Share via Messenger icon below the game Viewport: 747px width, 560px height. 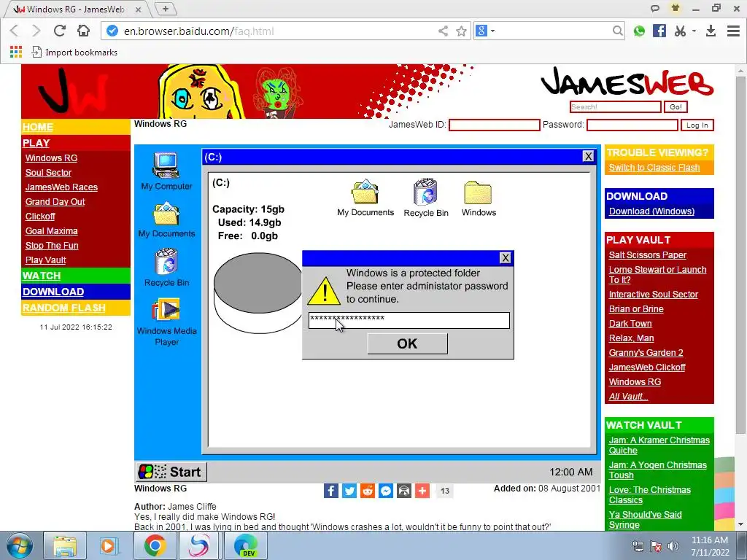pyautogui.click(x=386, y=491)
